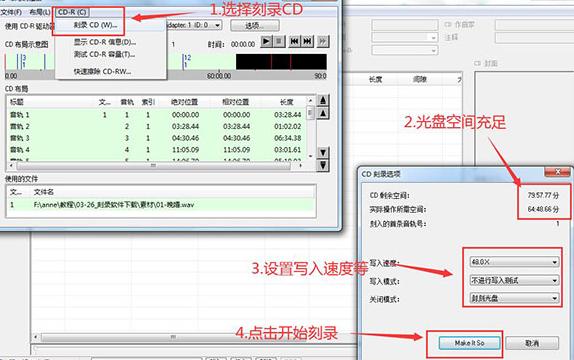The height and width of the screenshot is (360, 574).
Task: Click the 绝对位置 column header
Action: (x=184, y=102)
